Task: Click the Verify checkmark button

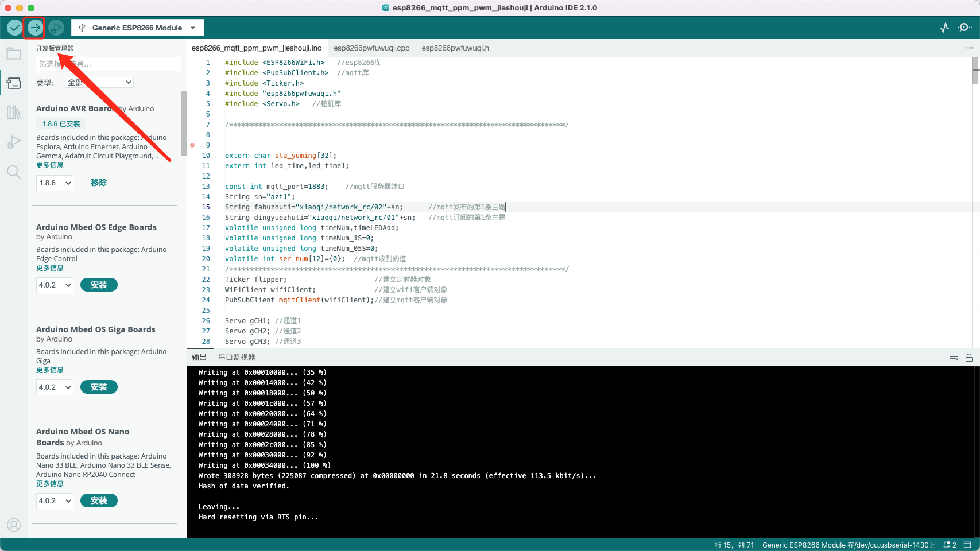Action: click(14, 28)
